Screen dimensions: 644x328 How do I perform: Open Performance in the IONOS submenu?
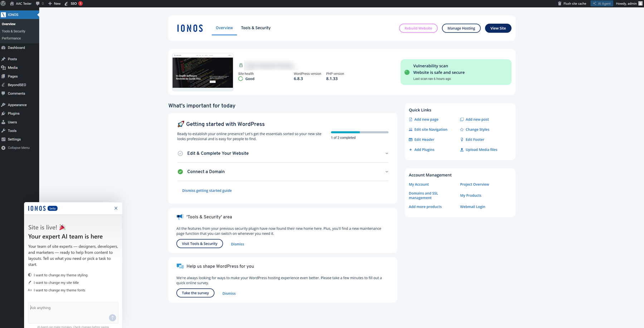11,39
